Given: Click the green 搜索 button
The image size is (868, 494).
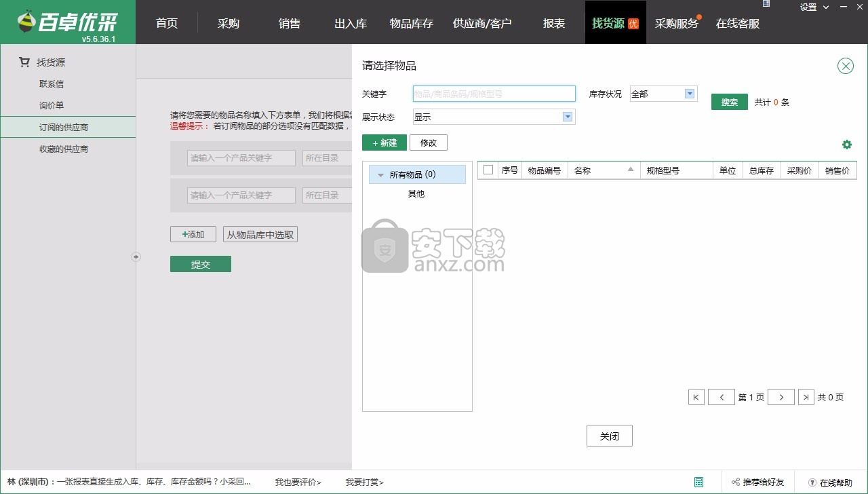Looking at the screenshot, I should [730, 102].
